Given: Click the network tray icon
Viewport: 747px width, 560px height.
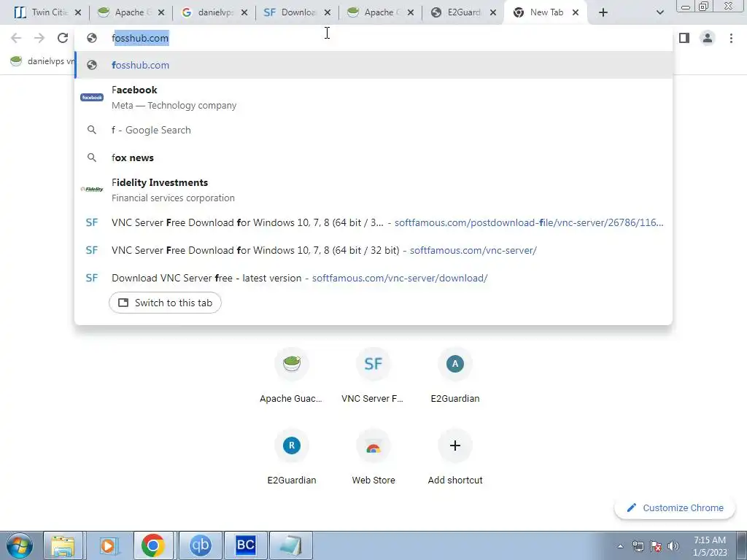Looking at the screenshot, I should point(638,546).
